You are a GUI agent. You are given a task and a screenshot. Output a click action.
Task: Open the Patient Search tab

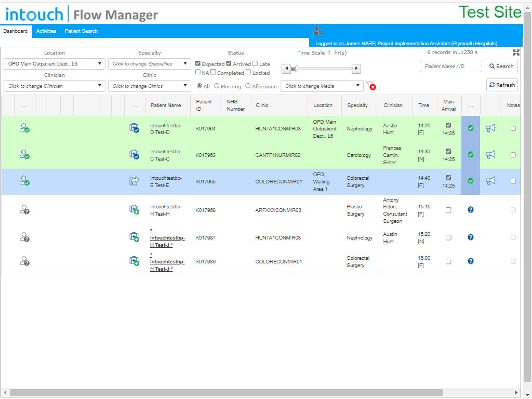(81, 31)
